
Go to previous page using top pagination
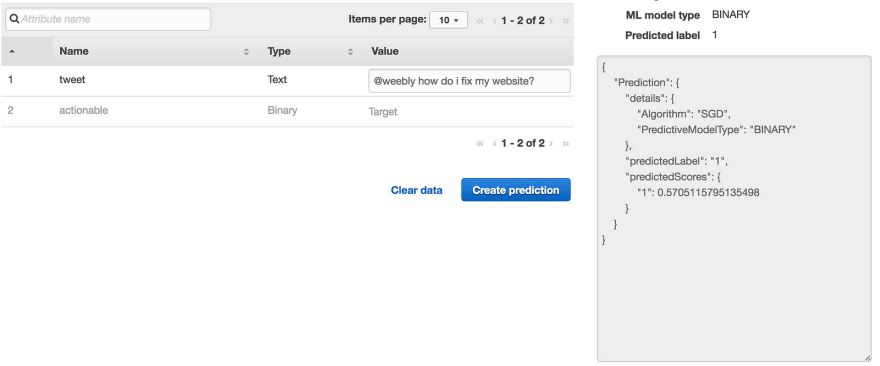click(x=494, y=21)
